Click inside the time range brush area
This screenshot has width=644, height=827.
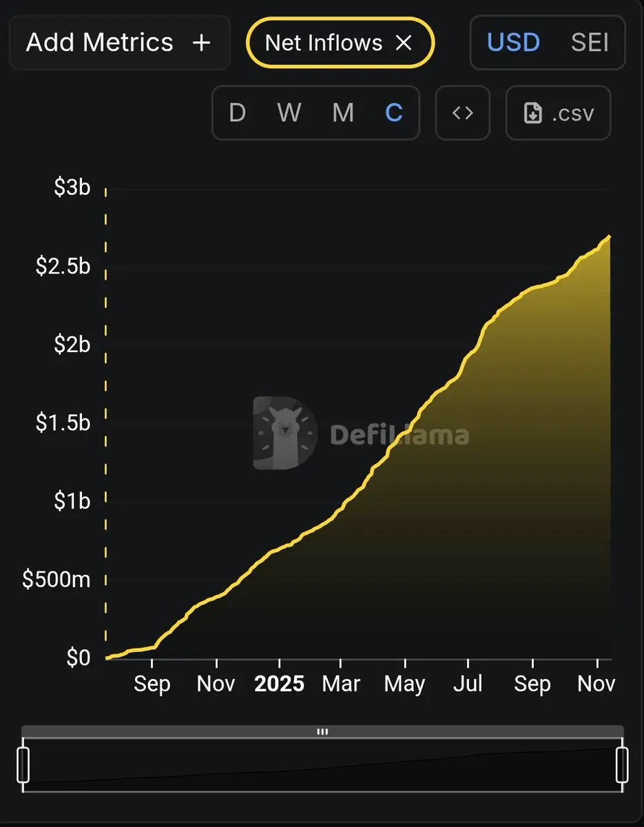322,765
